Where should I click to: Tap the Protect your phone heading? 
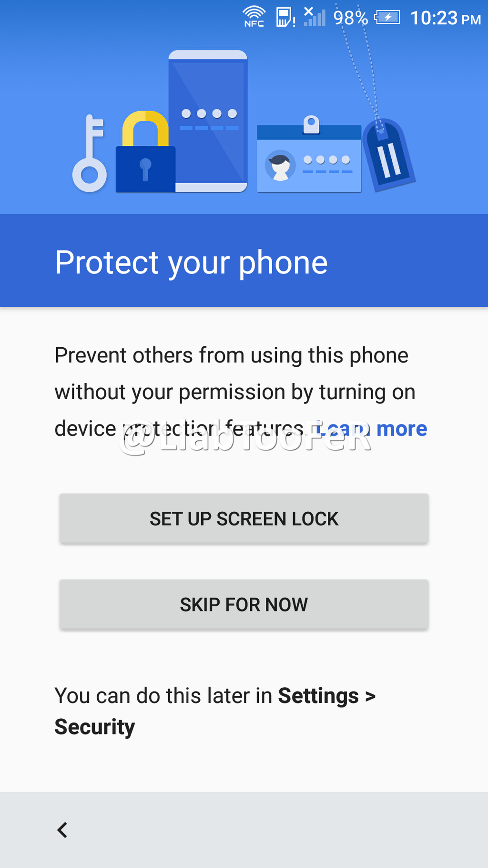coord(191,262)
